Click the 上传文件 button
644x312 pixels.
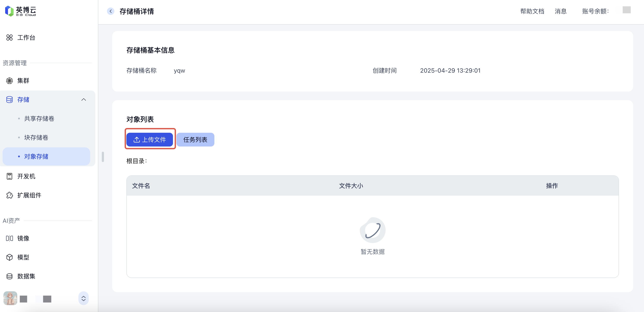(x=150, y=140)
